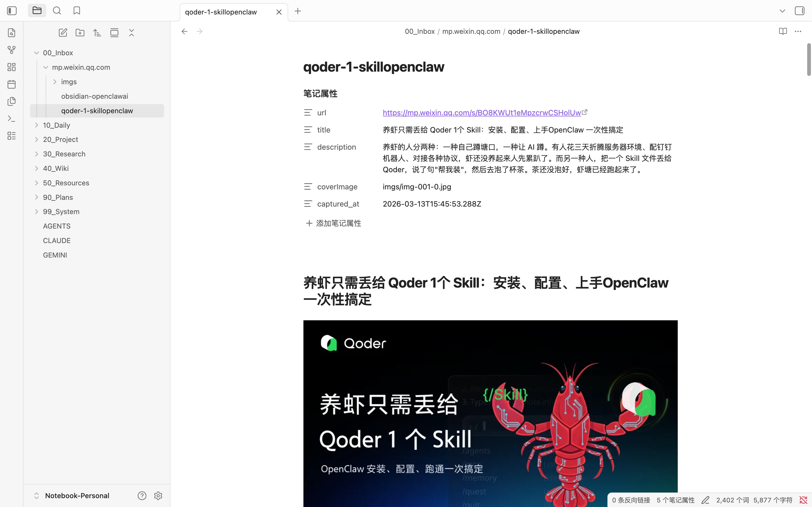This screenshot has width=812, height=507.
Task: Click the add note property button
Action: coord(334,223)
